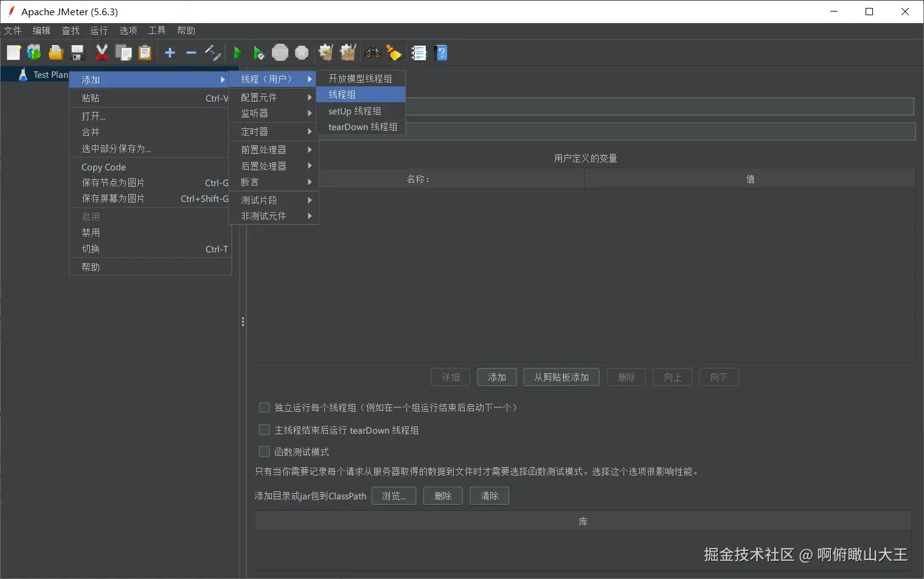
Task: Click the Shutdown test icon
Action: [x=302, y=53]
